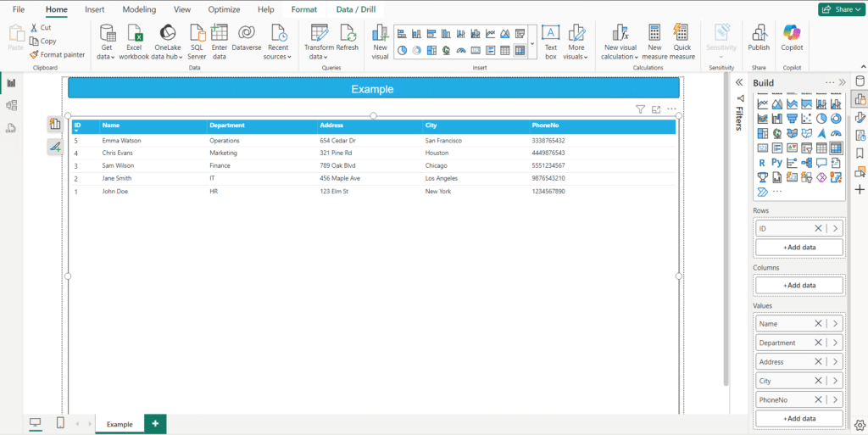Click the Transform data icon
Screen dimensions: 868x435
[x=320, y=34]
